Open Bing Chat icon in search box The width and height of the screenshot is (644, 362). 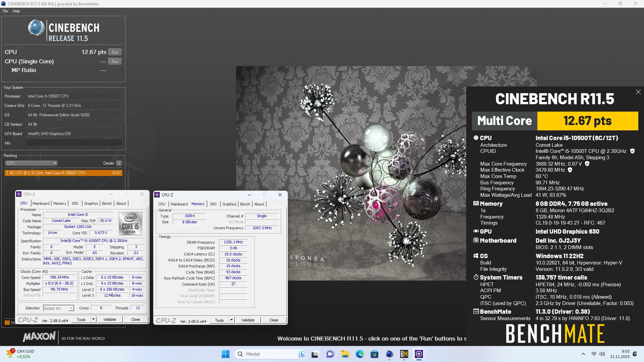tap(302, 354)
